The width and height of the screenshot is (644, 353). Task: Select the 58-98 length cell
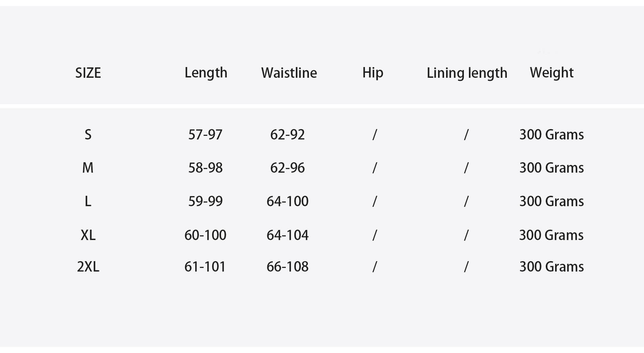(x=205, y=168)
